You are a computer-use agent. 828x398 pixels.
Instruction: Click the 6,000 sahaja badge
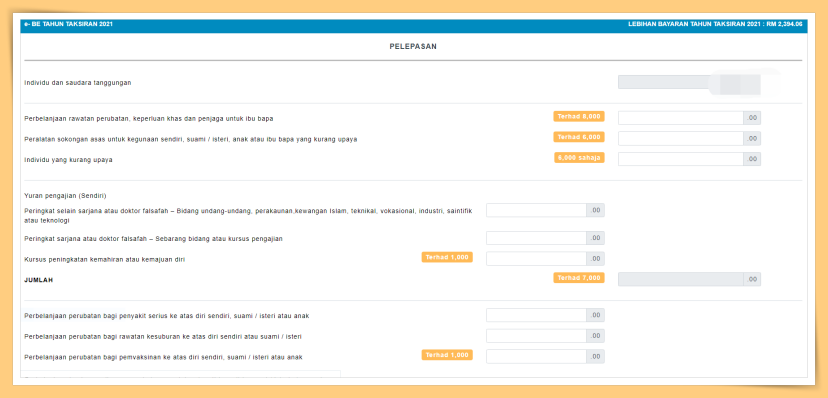(579, 157)
